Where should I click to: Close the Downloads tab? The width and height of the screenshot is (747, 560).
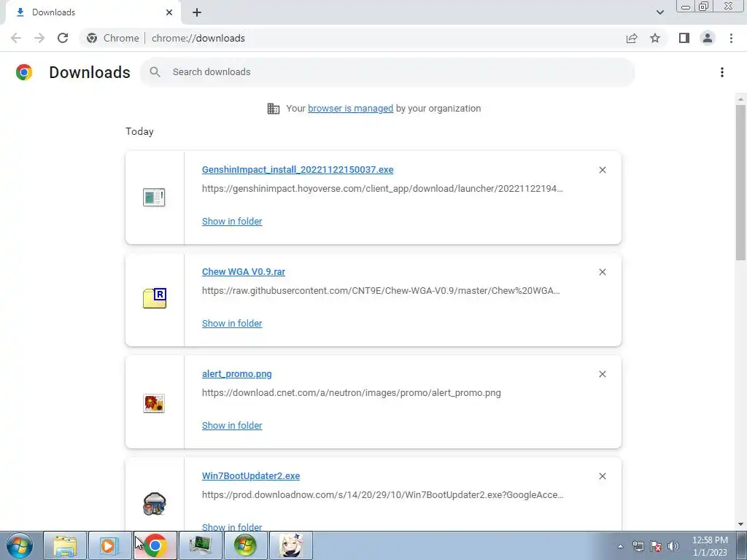[x=169, y=12]
